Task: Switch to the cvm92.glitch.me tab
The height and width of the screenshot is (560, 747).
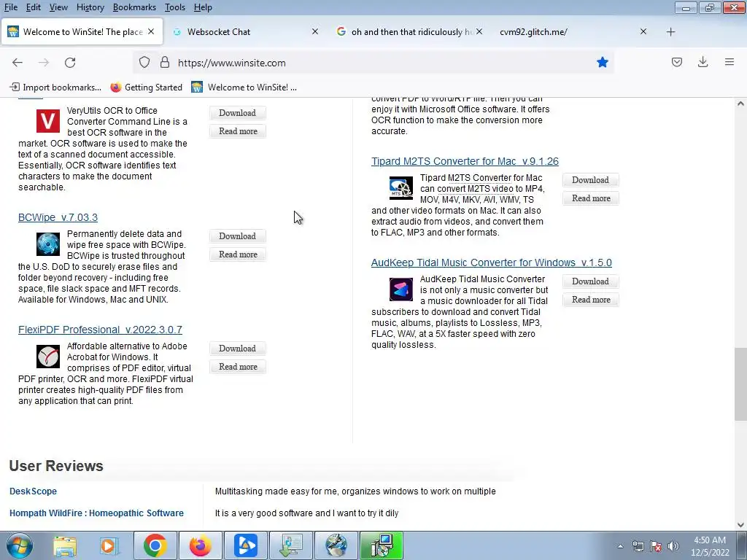Action: (572, 32)
